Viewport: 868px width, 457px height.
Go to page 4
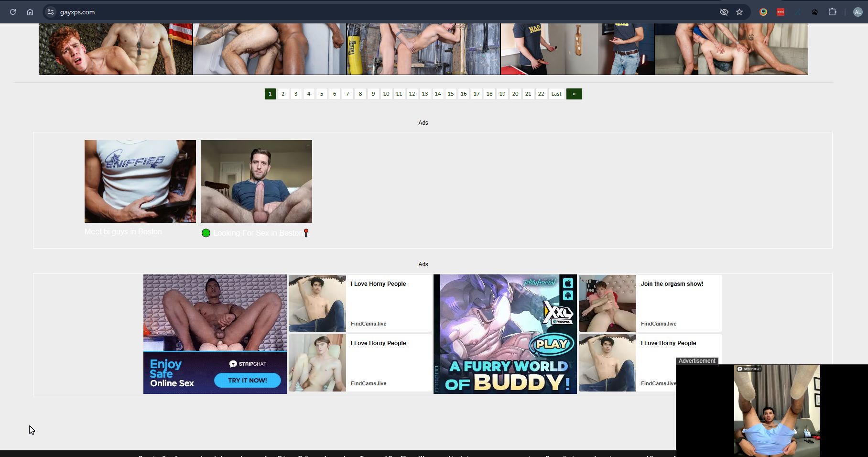309,94
